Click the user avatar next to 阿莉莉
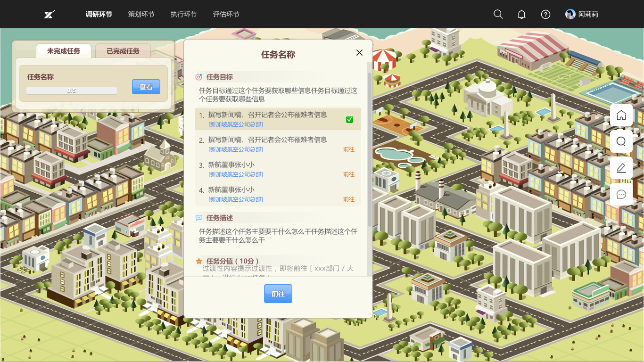 coord(570,14)
